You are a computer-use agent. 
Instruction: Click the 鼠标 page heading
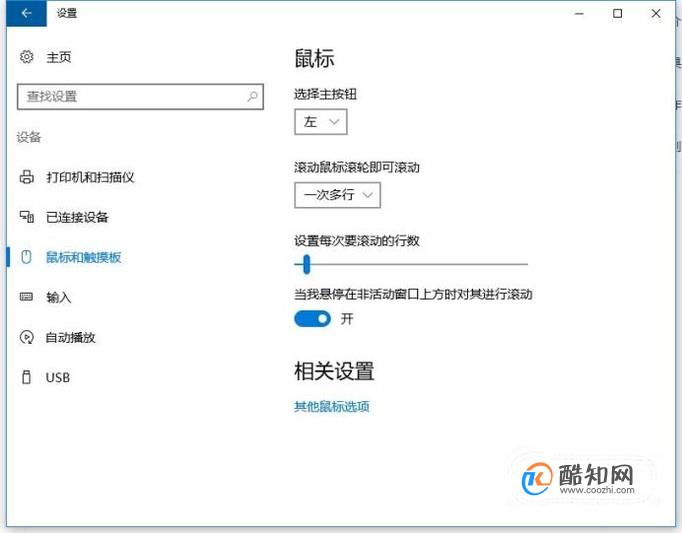point(314,58)
